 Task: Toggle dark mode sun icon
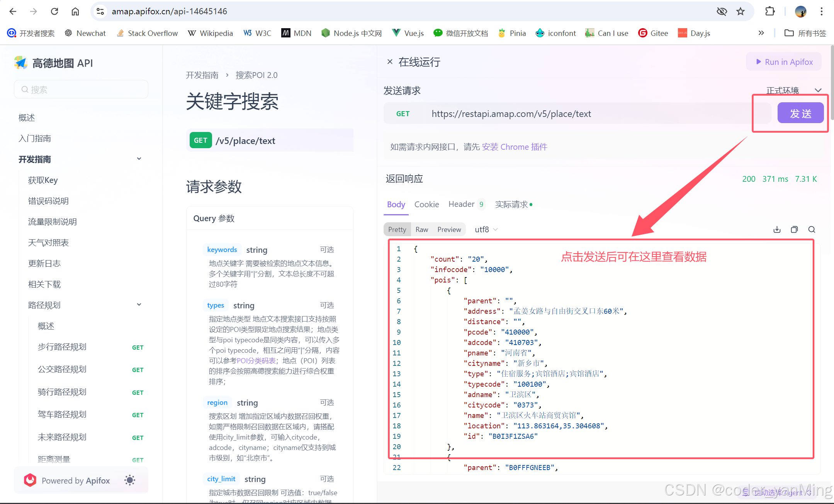pyautogui.click(x=130, y=480)
